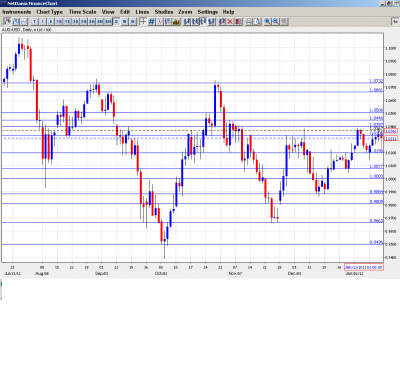This screenshot has width=400, height=371.
Task: Select the 1.0661 horizontal line label
Action: pyautogui.click(x=376, y=90)
